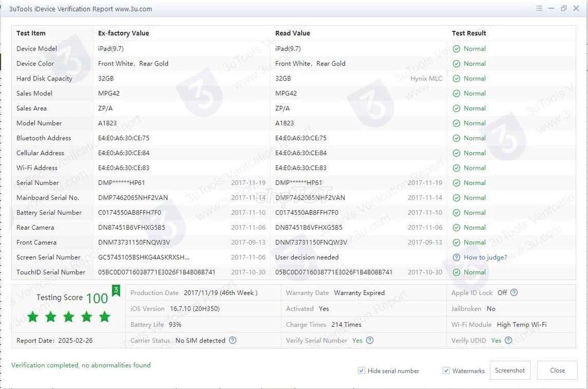Click the Production Date 2017/11/19 value
The width and height of the screenshot is (588, 389).
coord(220,292)
